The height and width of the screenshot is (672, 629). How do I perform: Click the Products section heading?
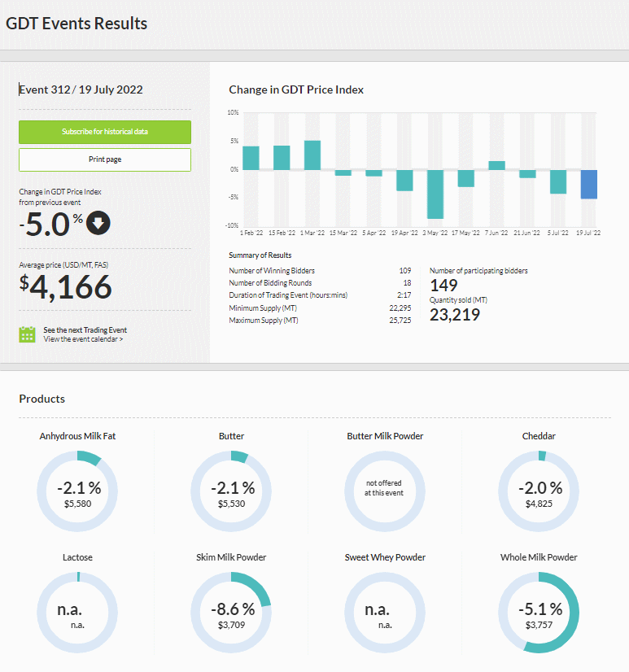point(42,399)
